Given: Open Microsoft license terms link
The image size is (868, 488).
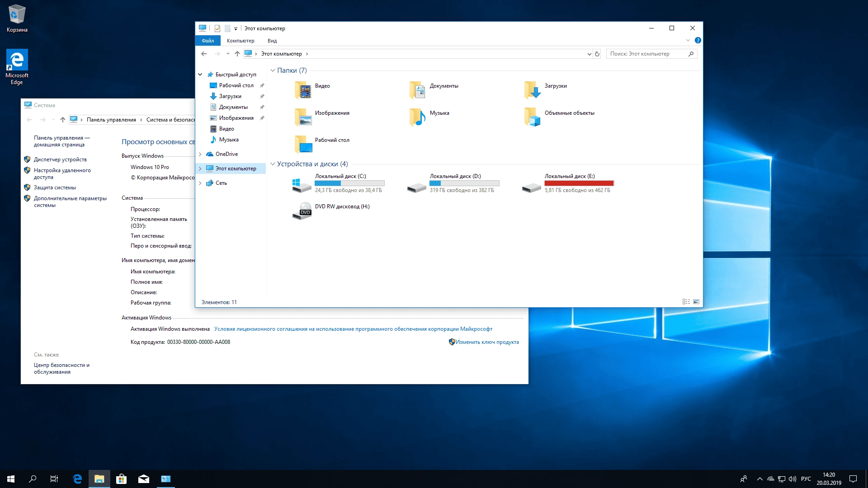Looking at the screenshot, I should 353,329.
